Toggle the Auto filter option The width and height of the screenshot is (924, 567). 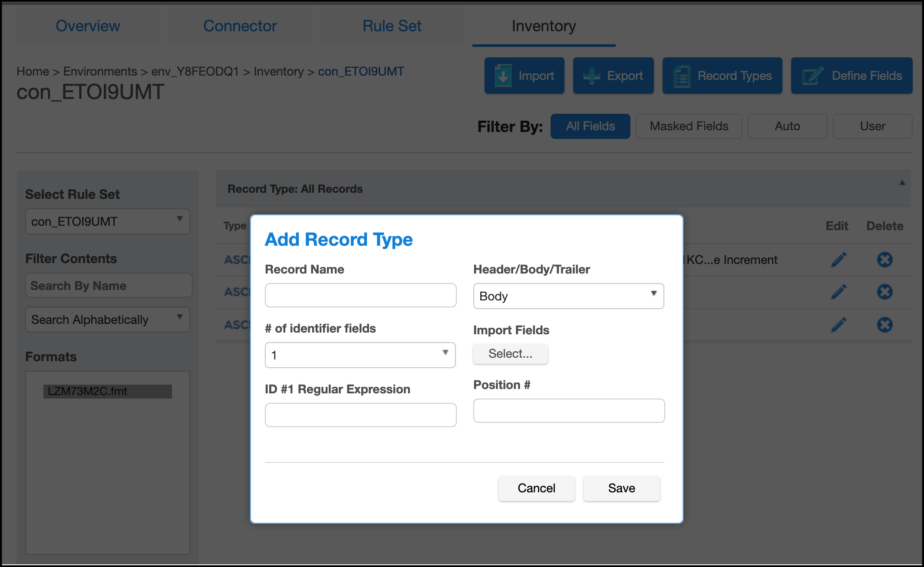click(x=787, y=126)
